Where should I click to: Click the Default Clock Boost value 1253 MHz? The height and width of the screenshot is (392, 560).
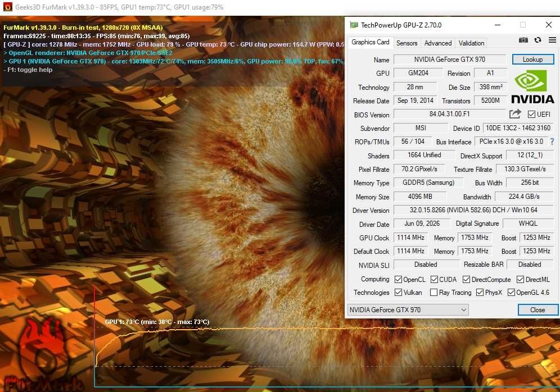536,250
